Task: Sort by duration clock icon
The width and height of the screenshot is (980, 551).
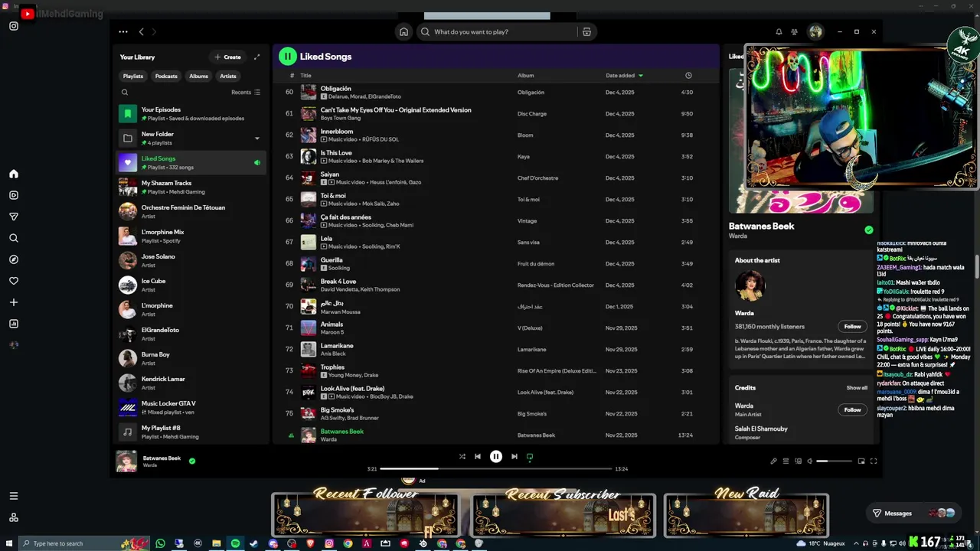Action: click(x=688, y=76)
